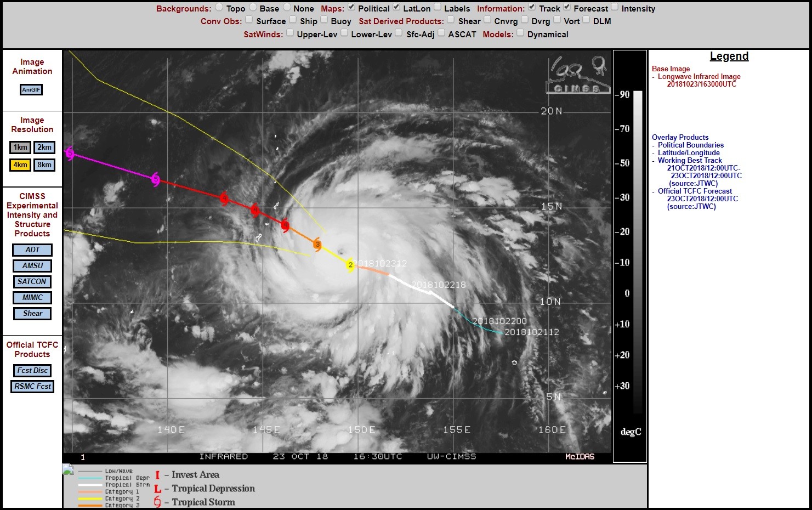Select the highlighted 4km resolution button
Image resolution: width=812 pixels, height=510 pixels.
tap(21, 165)
